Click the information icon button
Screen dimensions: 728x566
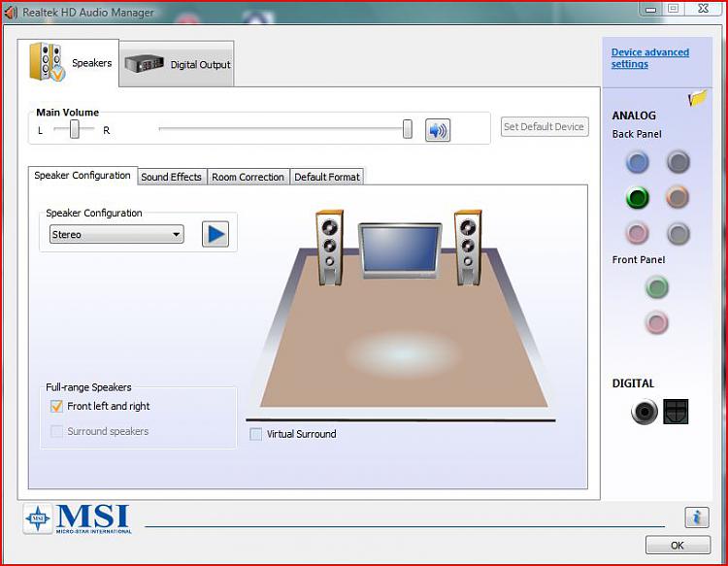point(696,517)
